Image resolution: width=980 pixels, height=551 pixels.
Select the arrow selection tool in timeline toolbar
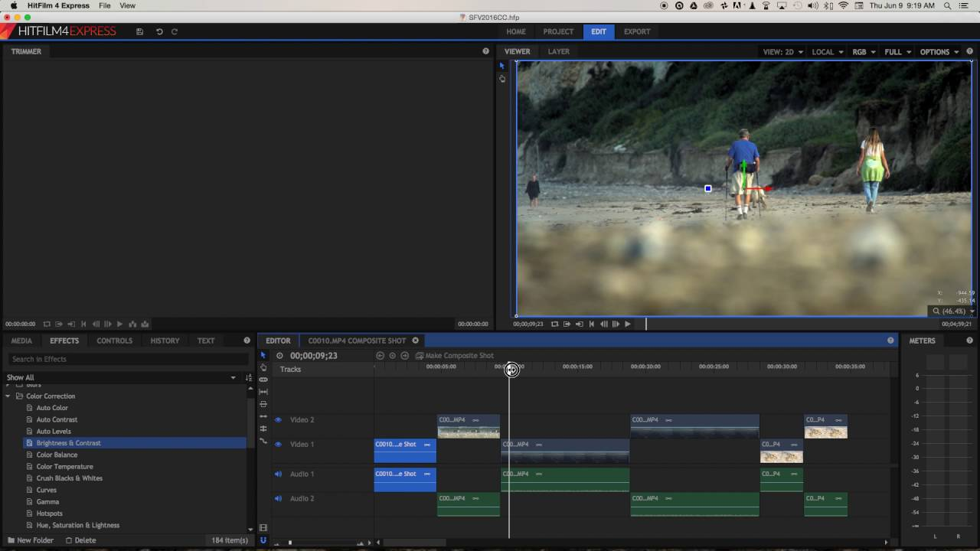click(263, 355)
